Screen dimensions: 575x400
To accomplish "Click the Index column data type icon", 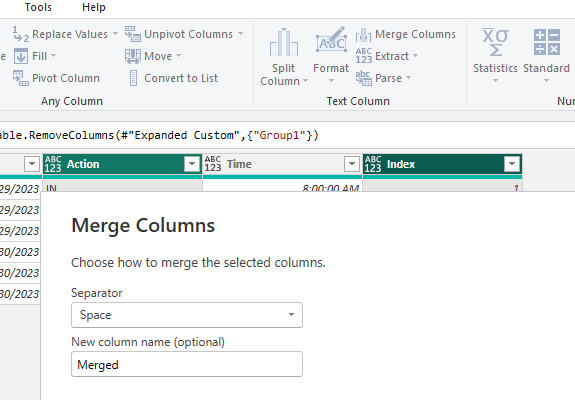I will pos(373,164).
